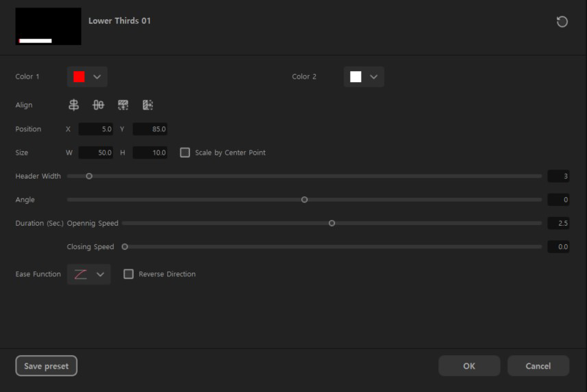Confirm with the OK button
The image size is (587, 392).
(x=469, y=366)
